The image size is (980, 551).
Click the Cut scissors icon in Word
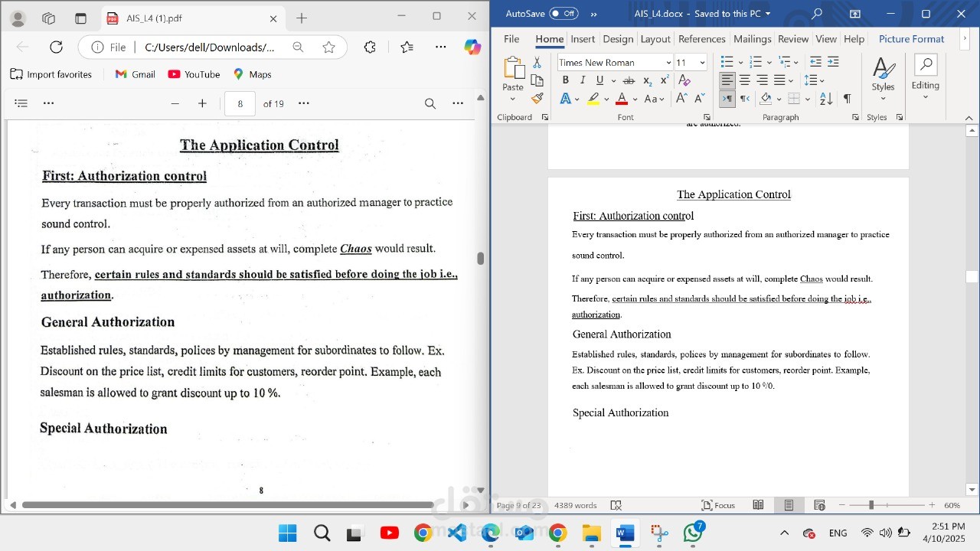[x=537, y=63]
